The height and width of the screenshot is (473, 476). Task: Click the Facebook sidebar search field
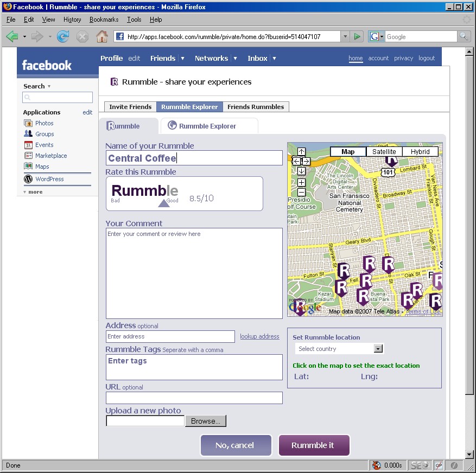(58, 98)
